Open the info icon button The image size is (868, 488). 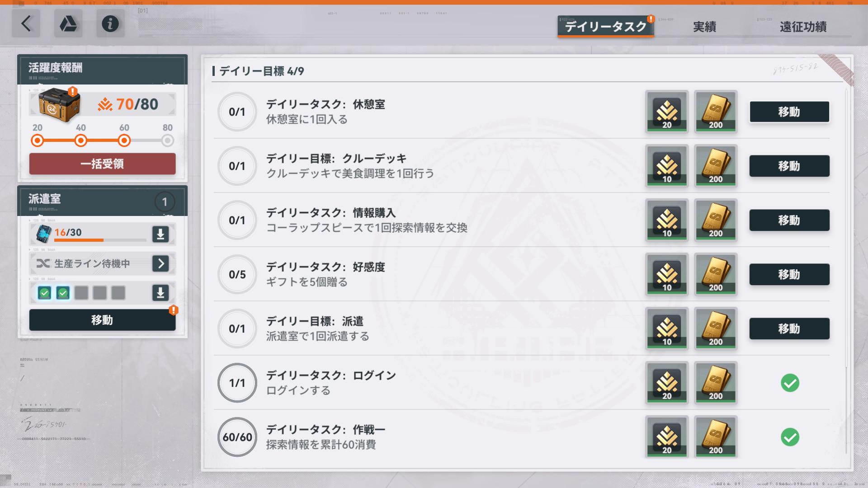pos(110,23)
